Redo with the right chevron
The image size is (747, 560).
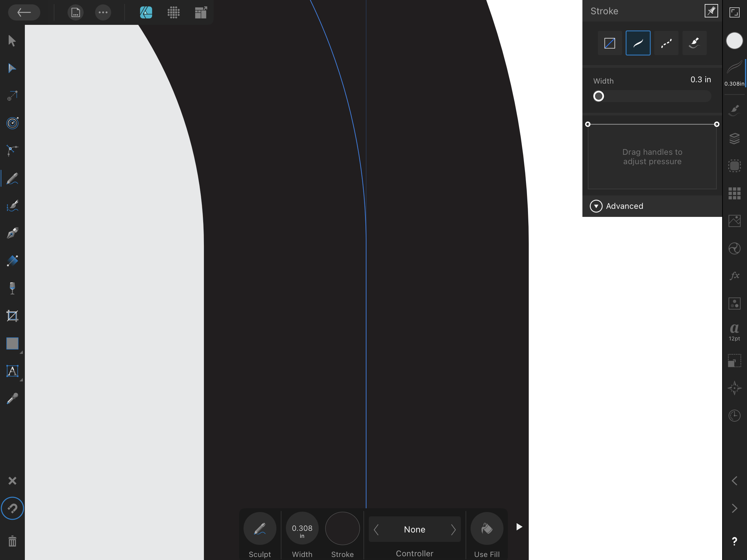(735, 508)
